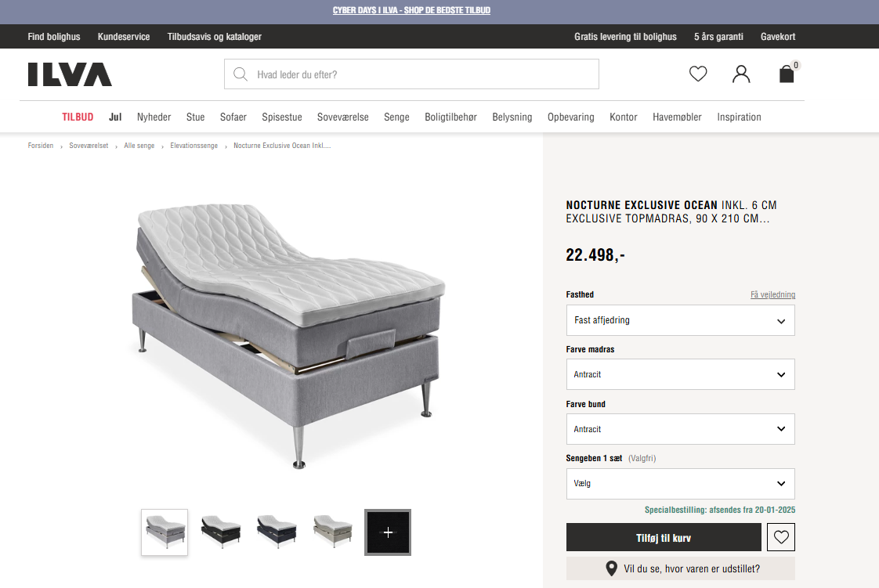Select the beige bed thumbnail image
Viewport: 879px width, 588px height.
[x=332, y=532]
